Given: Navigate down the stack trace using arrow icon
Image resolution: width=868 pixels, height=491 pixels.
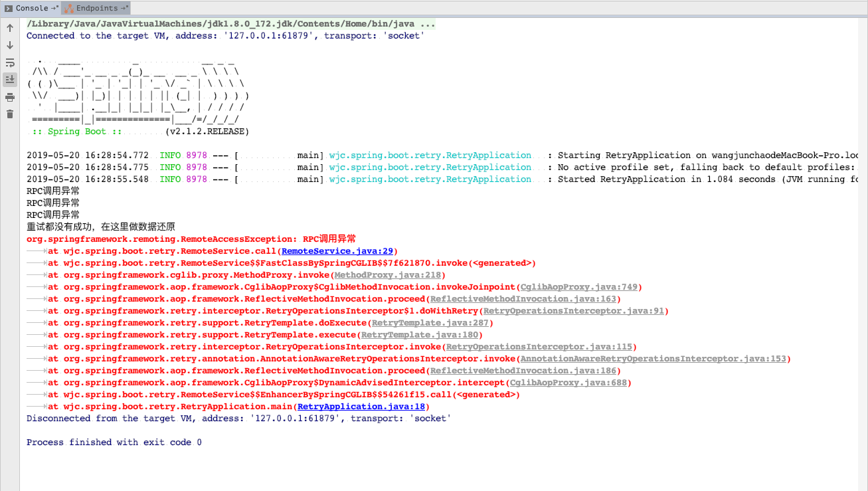Looking at the screenshot, I should [9, 45].
